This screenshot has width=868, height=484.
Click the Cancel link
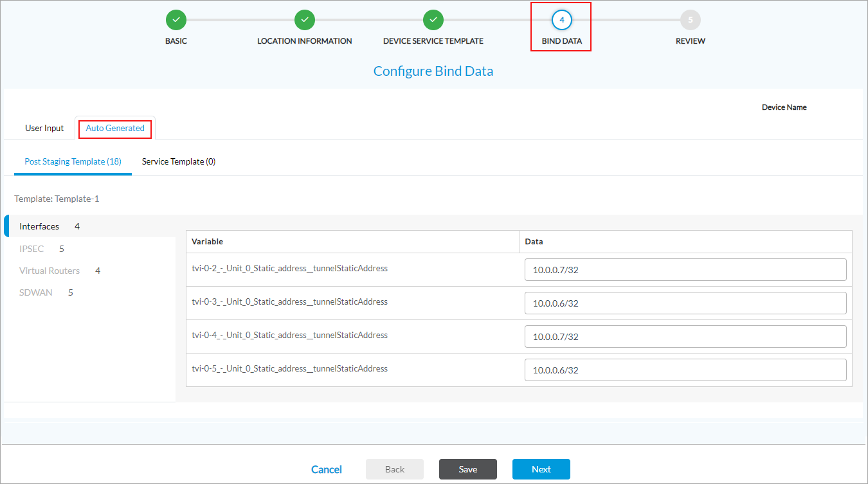pos(327,469)
